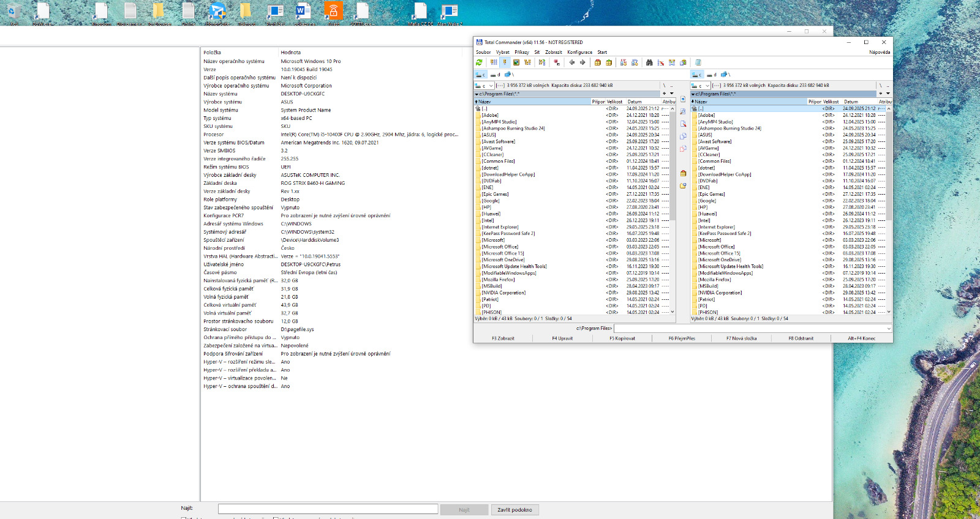Open the Konfigurace menu
Viewport: 980px width, 519px height.
click(x=579, y=53)
